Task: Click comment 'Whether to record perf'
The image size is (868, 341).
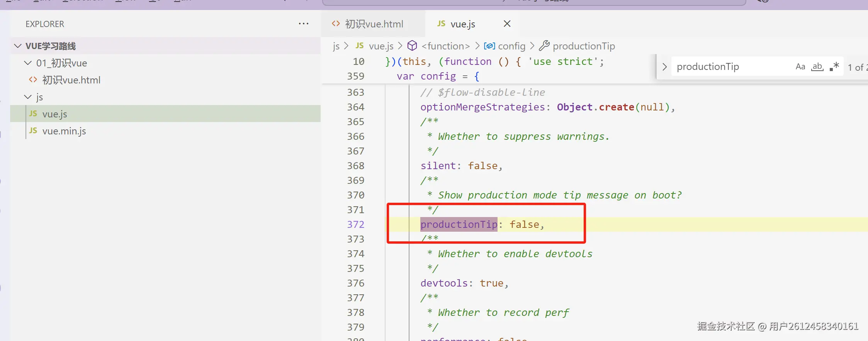Action: [x=503, y=312]
